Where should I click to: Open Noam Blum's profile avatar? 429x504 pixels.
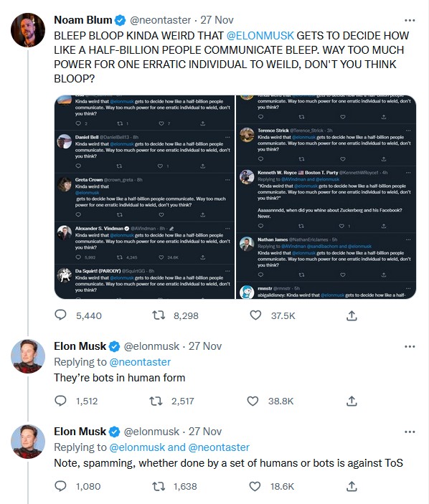click(28, 30)
